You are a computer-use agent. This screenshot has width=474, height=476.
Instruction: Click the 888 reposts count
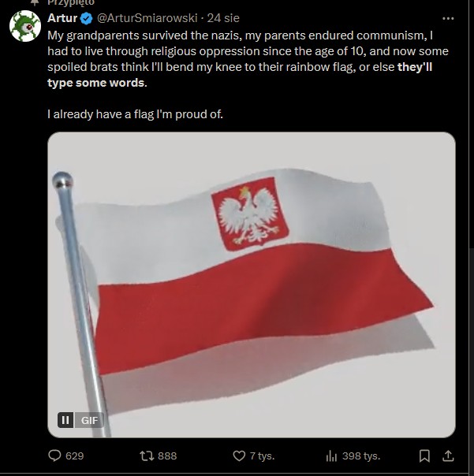click(167, 456)
